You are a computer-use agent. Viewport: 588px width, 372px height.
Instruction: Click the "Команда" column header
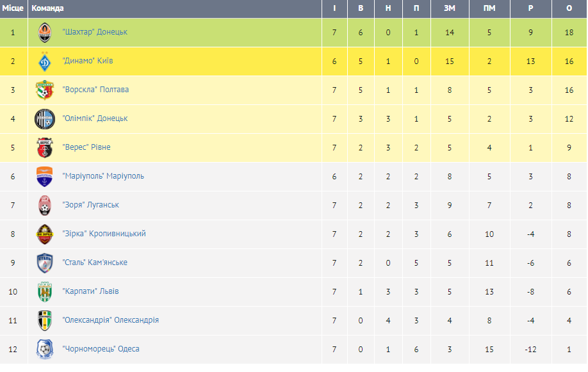(48, 8)
